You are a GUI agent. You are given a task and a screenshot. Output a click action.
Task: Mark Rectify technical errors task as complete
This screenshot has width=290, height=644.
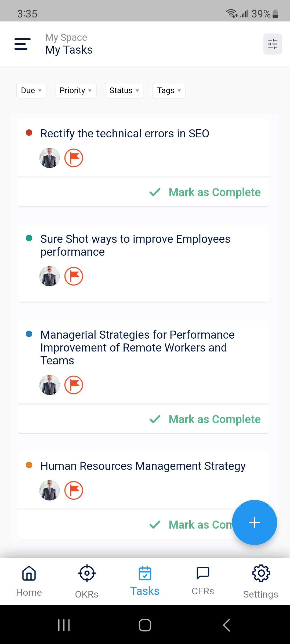coord(205,192)
